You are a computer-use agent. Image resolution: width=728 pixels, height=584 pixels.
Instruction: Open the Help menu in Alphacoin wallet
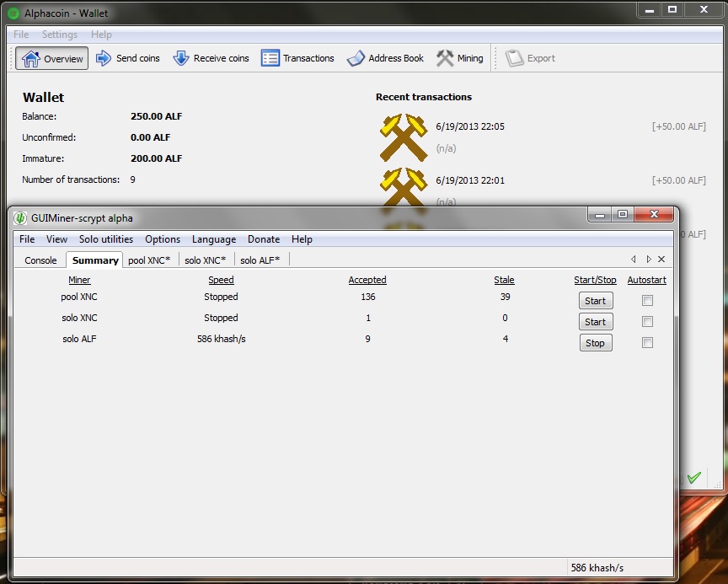coord(101,35)
